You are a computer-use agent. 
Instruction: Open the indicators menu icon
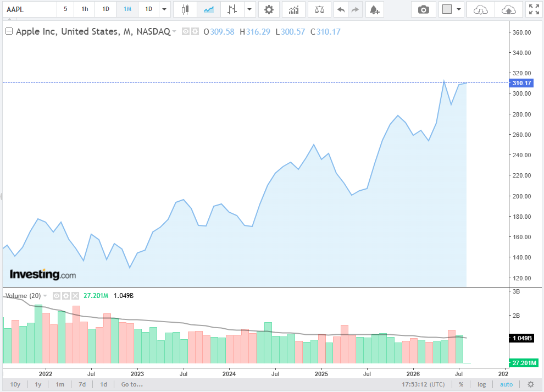(x=293, y=9)
